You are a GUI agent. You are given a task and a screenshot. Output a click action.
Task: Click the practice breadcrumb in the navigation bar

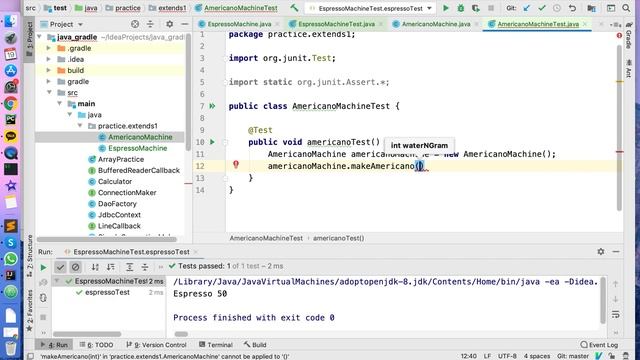pyautogui.click(x=123, y=8)
